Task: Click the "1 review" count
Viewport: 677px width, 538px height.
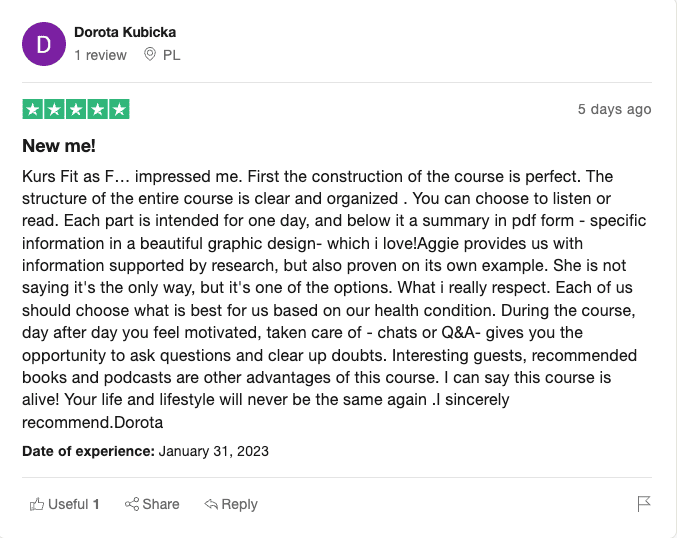Action: [100, 55]
